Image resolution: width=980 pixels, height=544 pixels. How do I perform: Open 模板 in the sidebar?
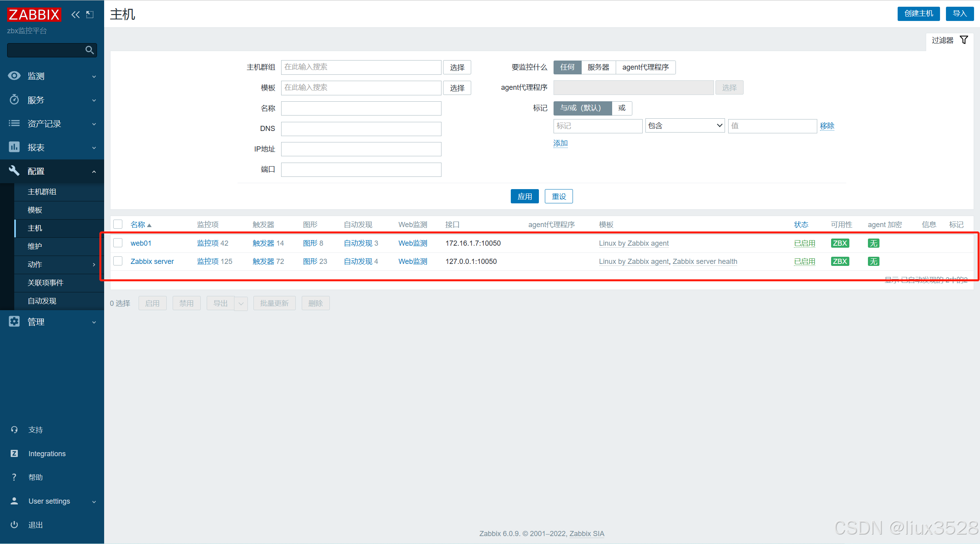click(35, 210)
